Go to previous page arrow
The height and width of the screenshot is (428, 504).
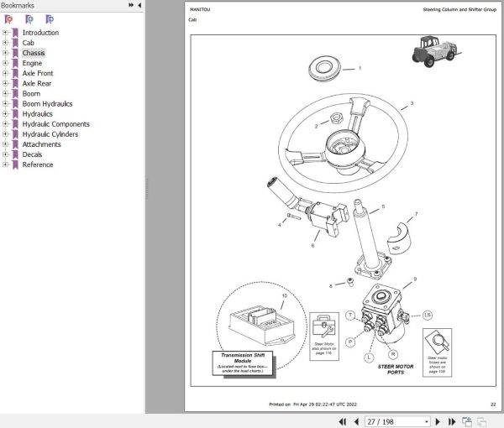pos(356,421)
